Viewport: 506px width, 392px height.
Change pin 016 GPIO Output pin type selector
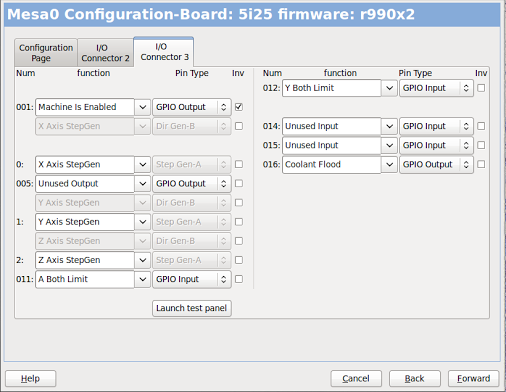(x=436, y=164)
